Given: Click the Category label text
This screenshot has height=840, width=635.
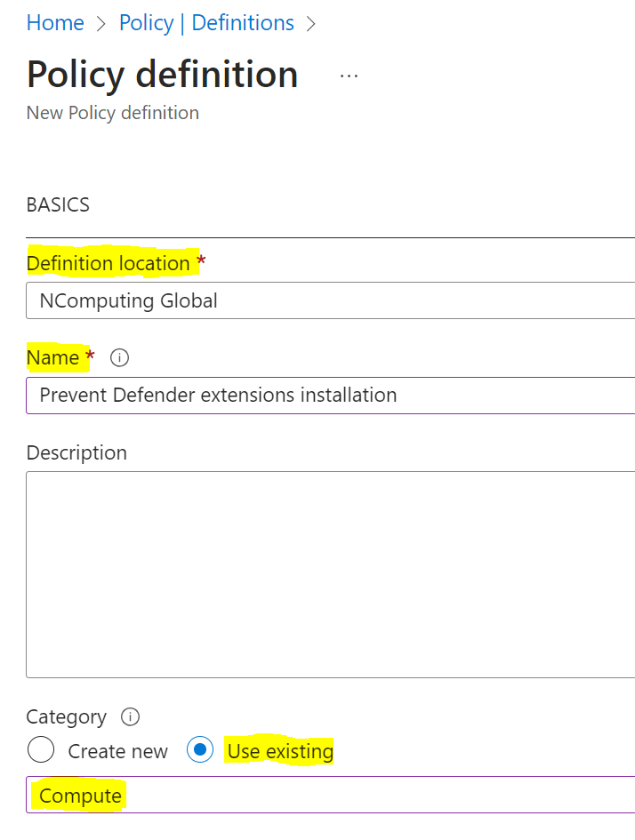Looking at the screenshot, I should (66, 716).
